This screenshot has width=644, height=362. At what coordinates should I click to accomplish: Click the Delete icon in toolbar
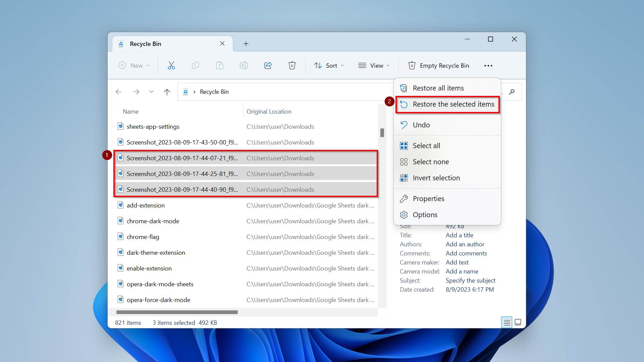click(x=292, y=65)
